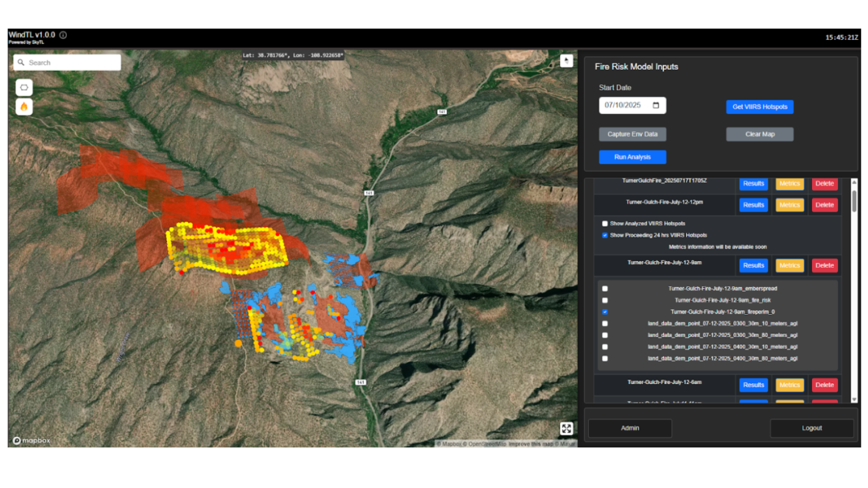This screenshot has height=488, width=868.
Task: Open Results for Turner-Gulch-Fire-July-12-12pm
Action: pyautogui.click(x=754, y=205)
